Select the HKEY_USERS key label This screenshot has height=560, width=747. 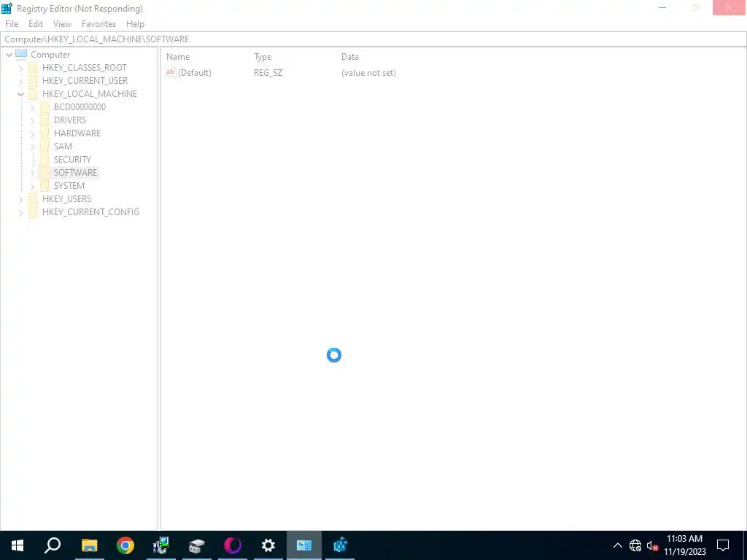coord(66,198)
